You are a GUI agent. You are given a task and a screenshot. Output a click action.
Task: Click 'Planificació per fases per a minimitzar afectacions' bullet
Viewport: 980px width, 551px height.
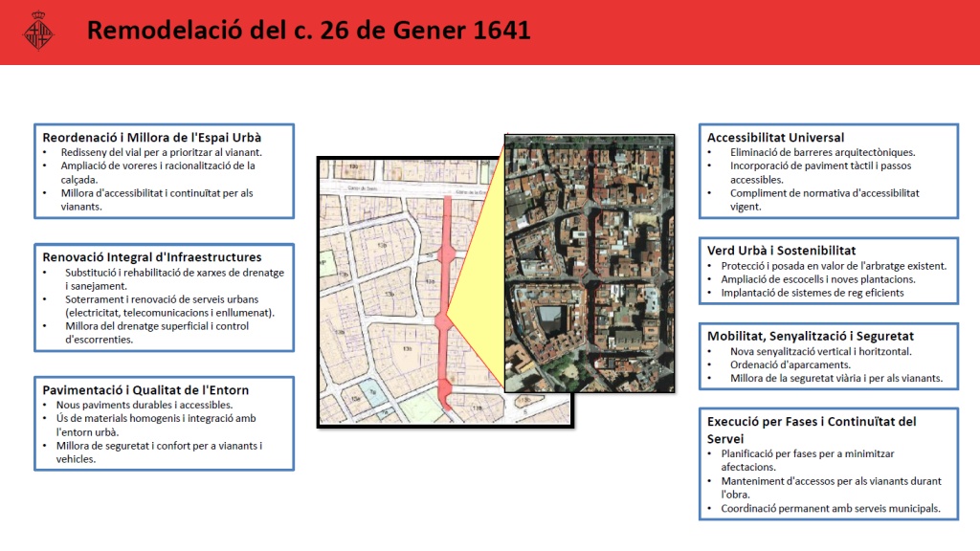808,460
